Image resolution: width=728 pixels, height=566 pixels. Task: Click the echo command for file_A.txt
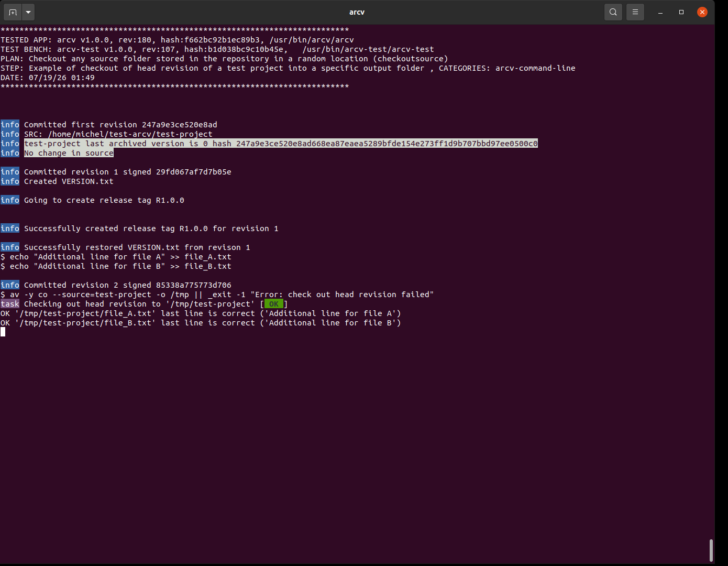pyautogui.click(x=116, y=257)
